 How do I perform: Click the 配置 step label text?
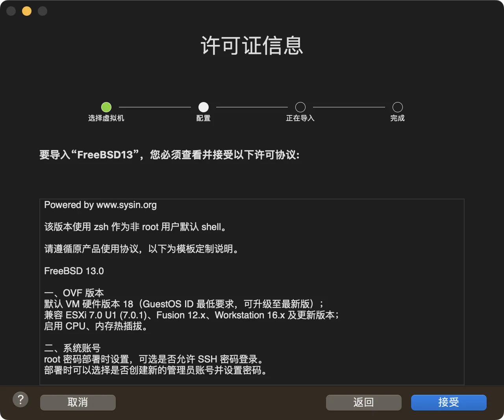[203, 118]
